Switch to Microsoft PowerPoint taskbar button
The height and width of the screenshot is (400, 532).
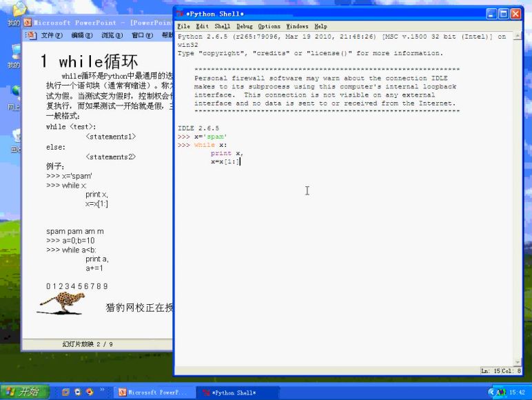(x=153, y=392)
